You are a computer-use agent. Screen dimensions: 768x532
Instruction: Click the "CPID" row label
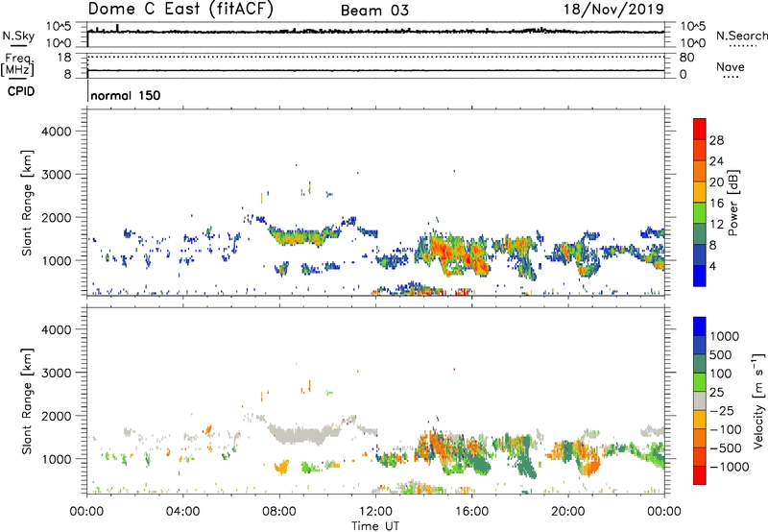click(x=21, y=91)
